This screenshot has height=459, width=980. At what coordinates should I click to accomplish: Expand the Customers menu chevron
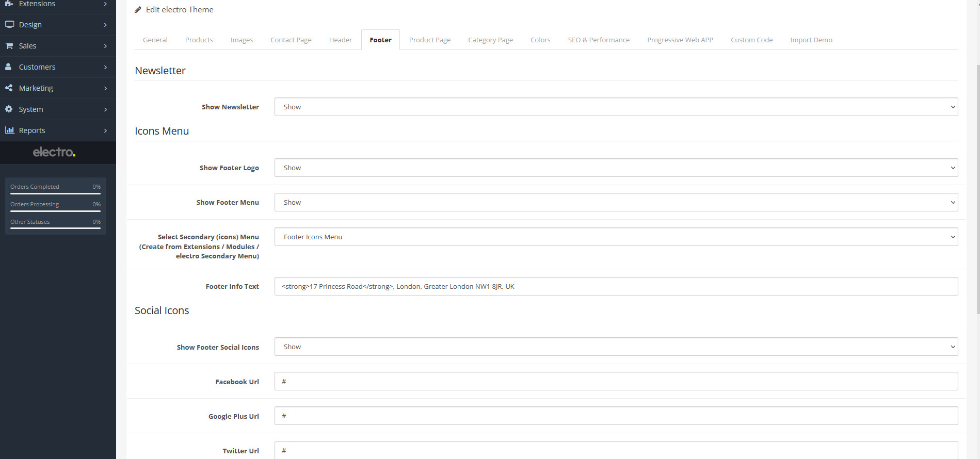point(105,67)
